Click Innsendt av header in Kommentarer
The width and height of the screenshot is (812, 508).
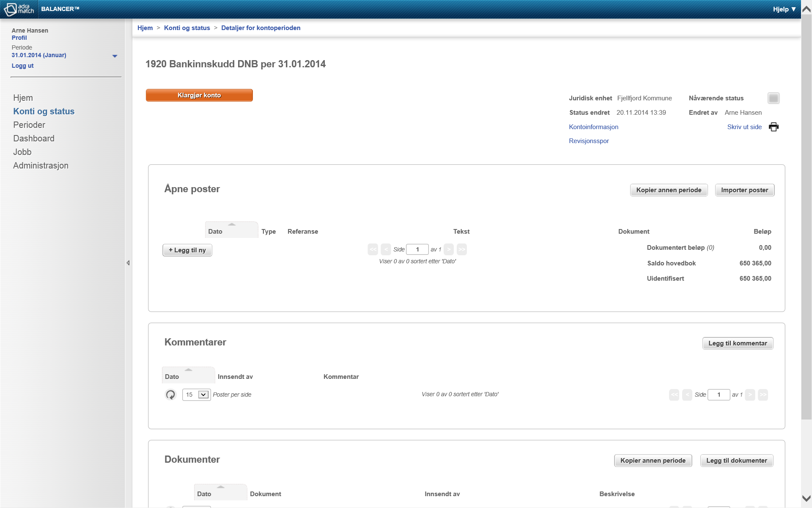coord(235,377)
